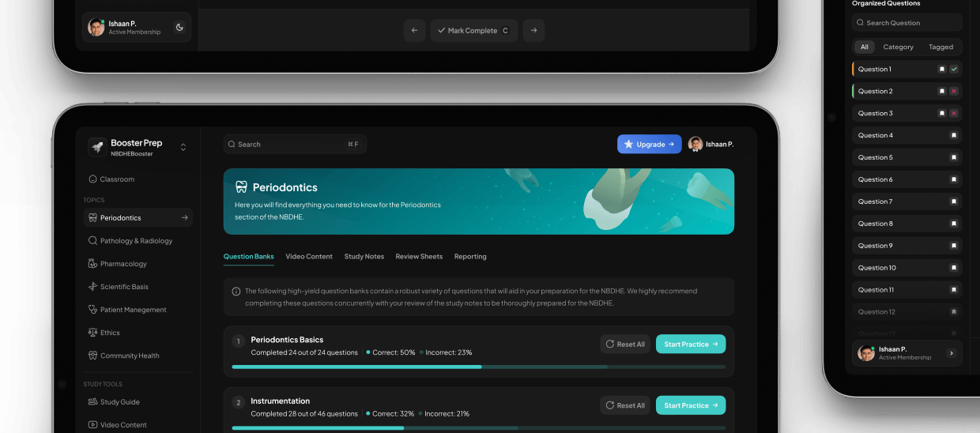The height and width of the screenshot is (433, 980).
Task: Switch to the Reporting tab
Action: 470,256
